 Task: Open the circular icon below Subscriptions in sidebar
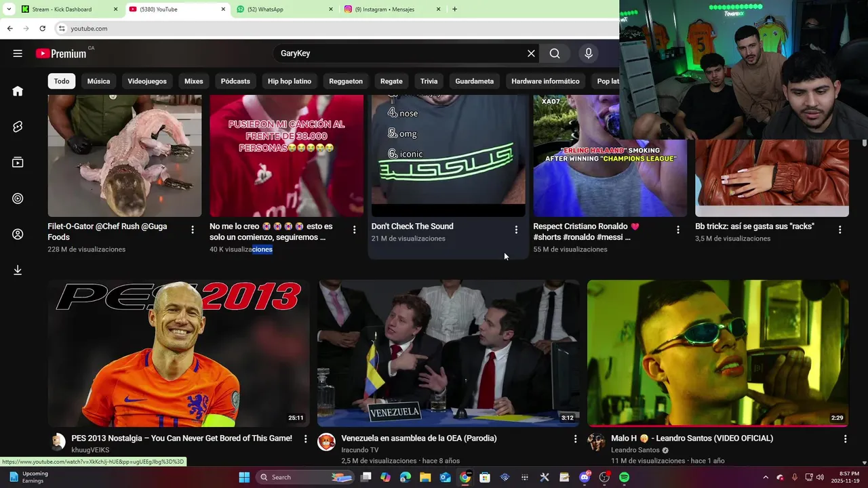click(x=18, y=199)
